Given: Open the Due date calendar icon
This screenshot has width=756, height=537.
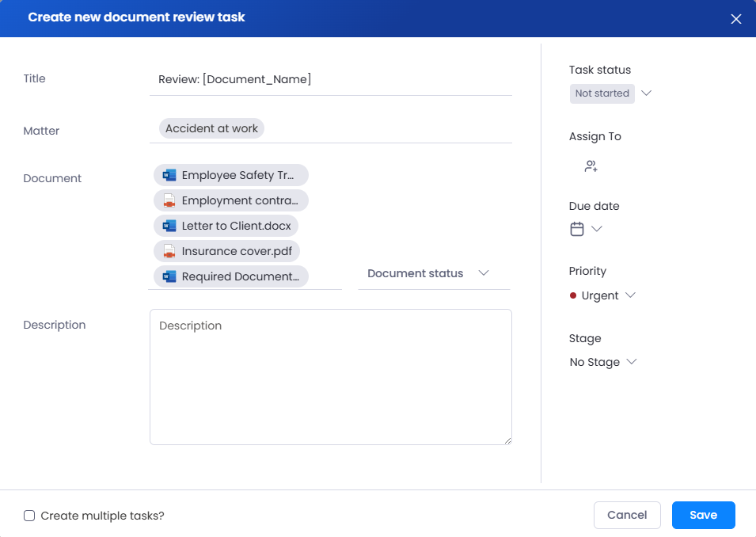Looking at the screenshot, I should point(577,229).
